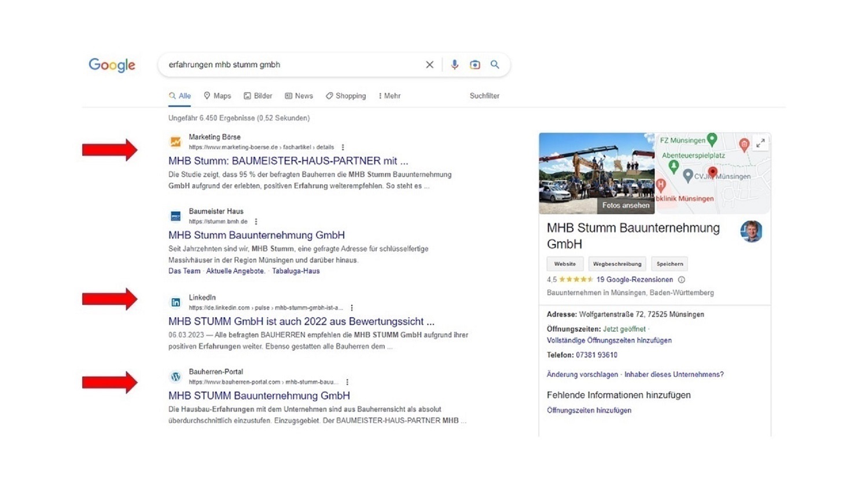Start voice search via microphone icon
Viewport: 868px width, 488px height.
click(x=455, y=65)
